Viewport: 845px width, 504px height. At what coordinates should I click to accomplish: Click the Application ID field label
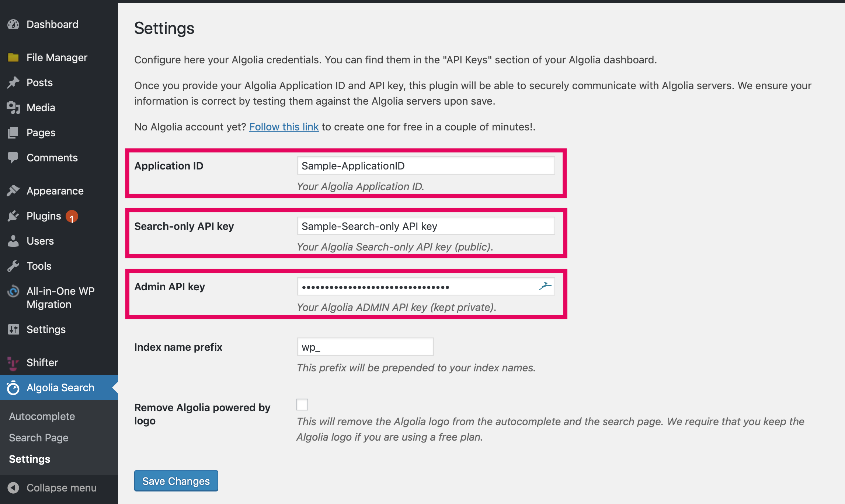click(x=169, y=166)
